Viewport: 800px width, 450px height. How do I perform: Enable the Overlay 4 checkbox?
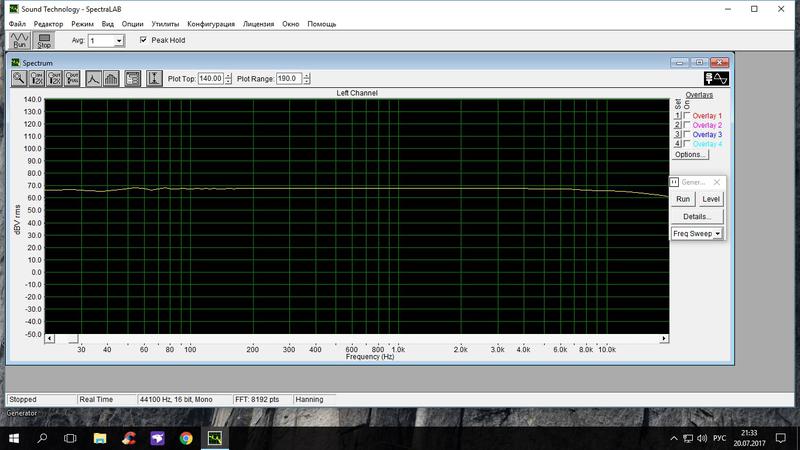[687, 144]
